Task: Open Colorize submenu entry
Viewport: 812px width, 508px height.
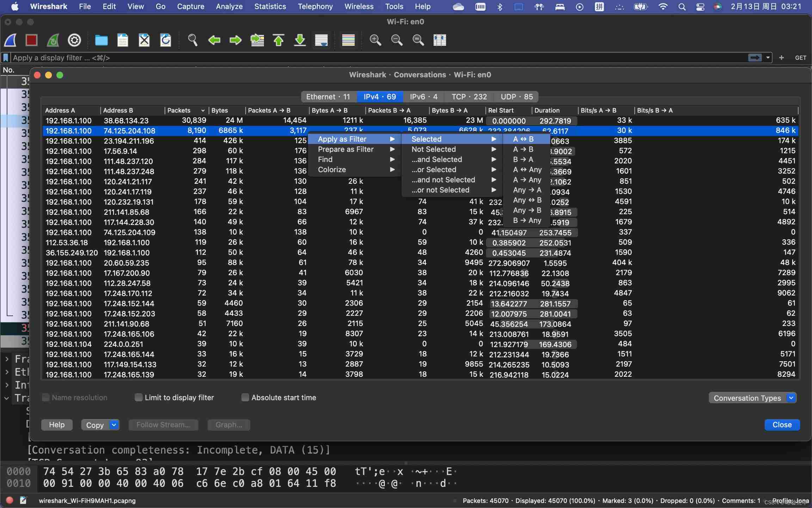Action: click(x=355, y=170)
